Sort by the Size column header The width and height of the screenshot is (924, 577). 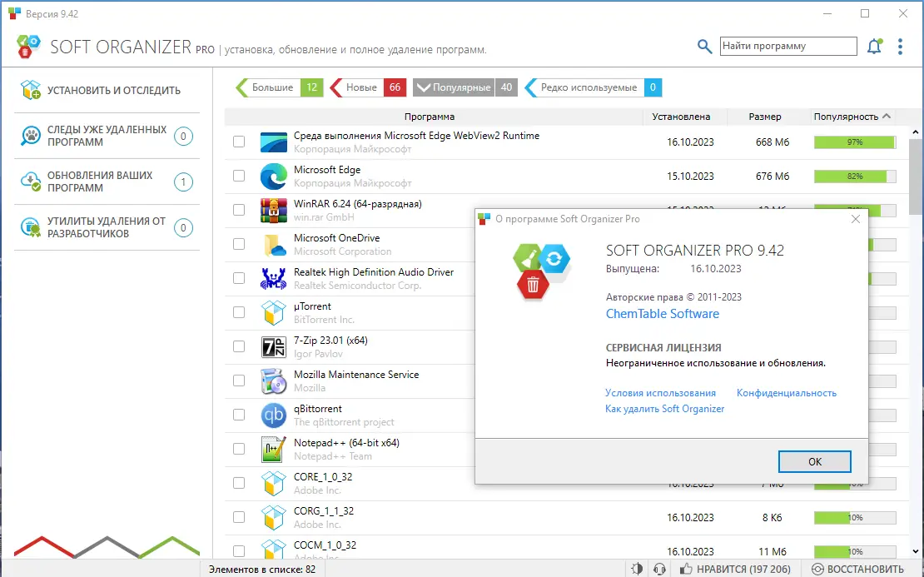[x=765, y=117]
